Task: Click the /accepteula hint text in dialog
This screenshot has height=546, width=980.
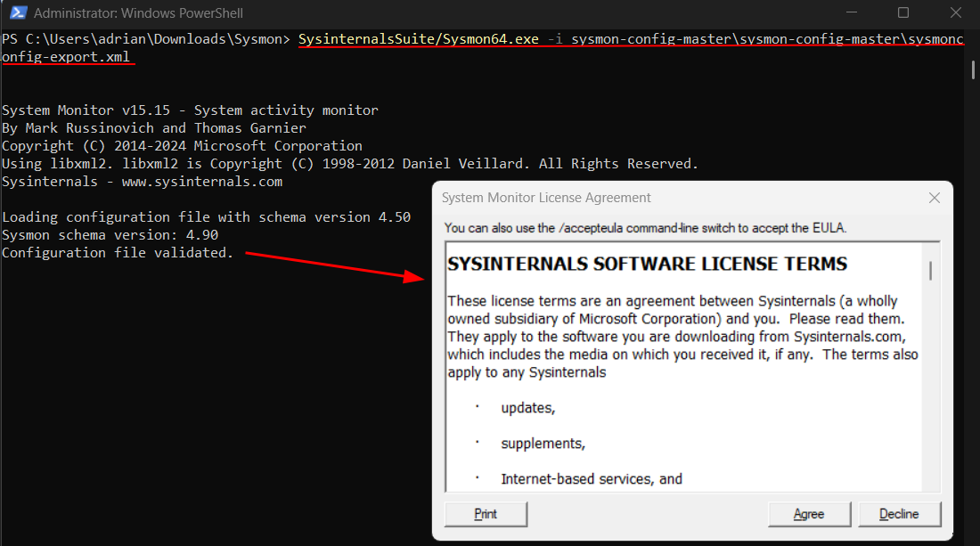Action: click(x=645, y=228)
